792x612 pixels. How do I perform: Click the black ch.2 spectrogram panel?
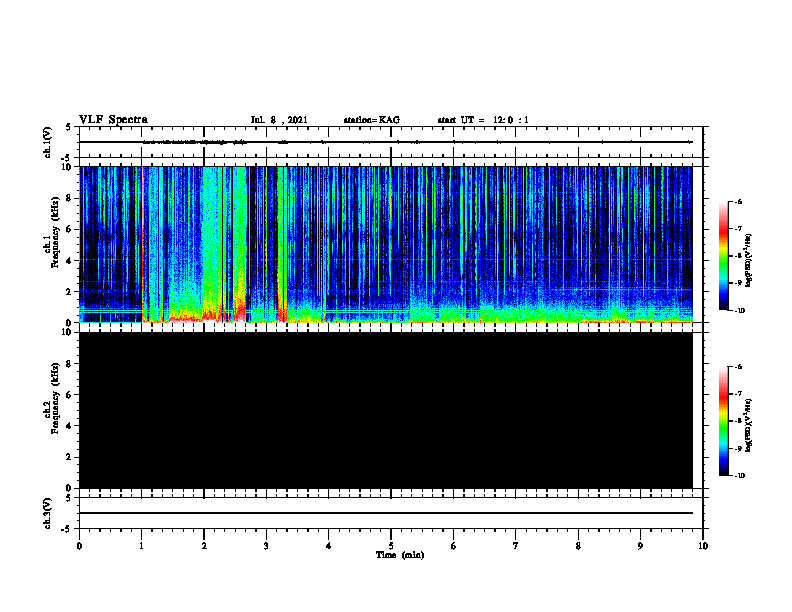tap(386, 410)
